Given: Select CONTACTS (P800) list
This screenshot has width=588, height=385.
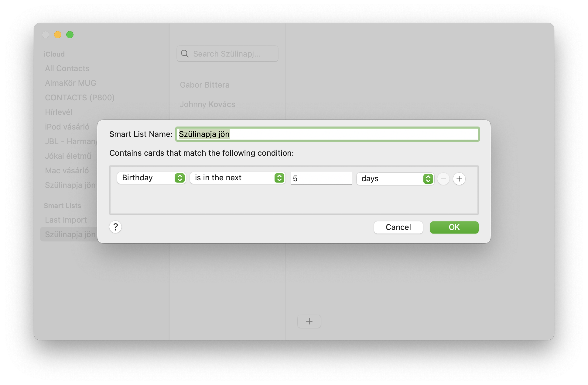Looking at the screenshot, I should coord(80,98).
